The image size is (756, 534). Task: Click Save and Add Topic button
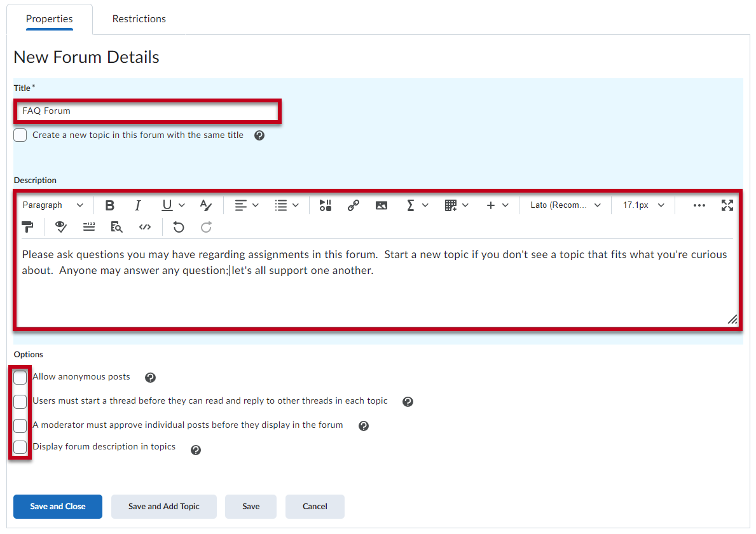click(x=164, y=507)
